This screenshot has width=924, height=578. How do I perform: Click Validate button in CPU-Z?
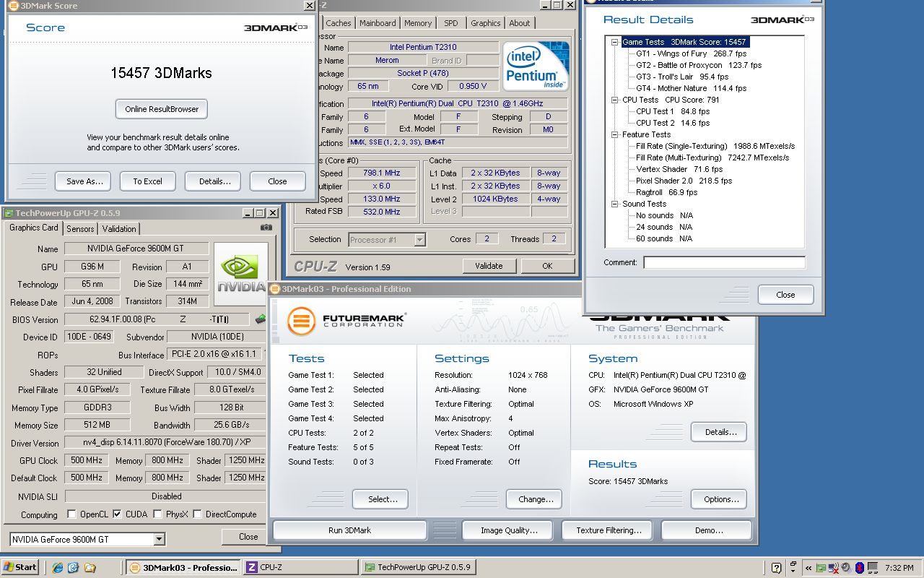click(x=489, y=266)
